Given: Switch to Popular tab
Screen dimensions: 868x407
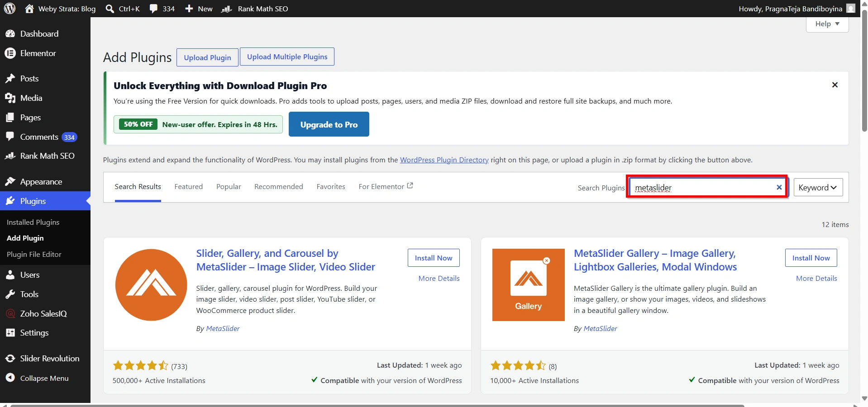Looking at the screenshot, I should pos(229,187).
